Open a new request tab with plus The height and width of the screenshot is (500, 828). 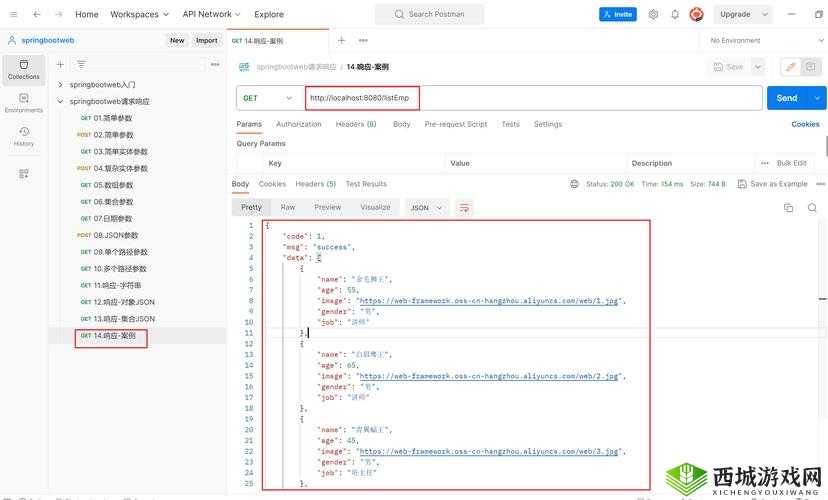tap(341, 40)
